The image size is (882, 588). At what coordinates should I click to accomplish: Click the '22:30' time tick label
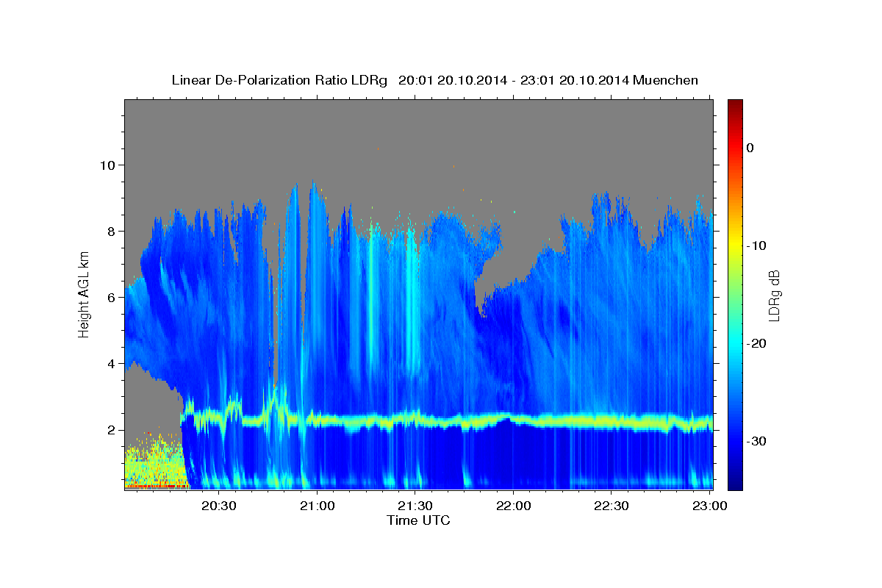pos(611,506)
